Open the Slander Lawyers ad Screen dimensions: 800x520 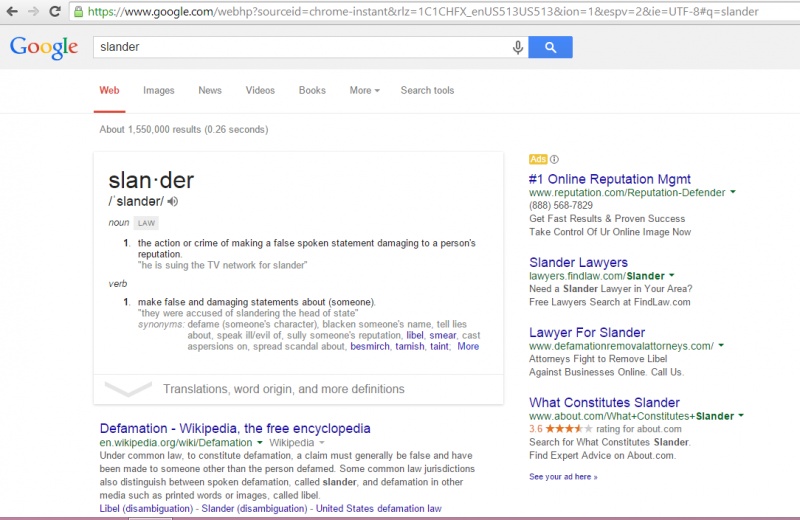click(x=578, y=262)
